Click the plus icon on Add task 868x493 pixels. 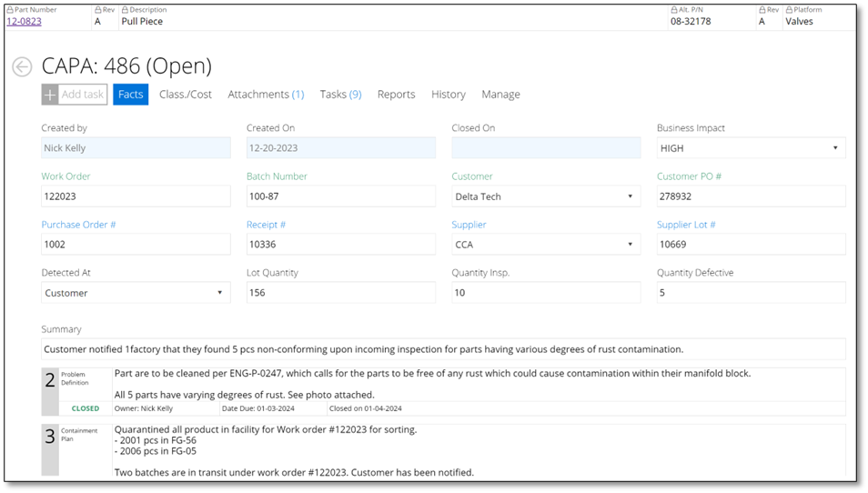pyautogui.click(x=50, y=95)
